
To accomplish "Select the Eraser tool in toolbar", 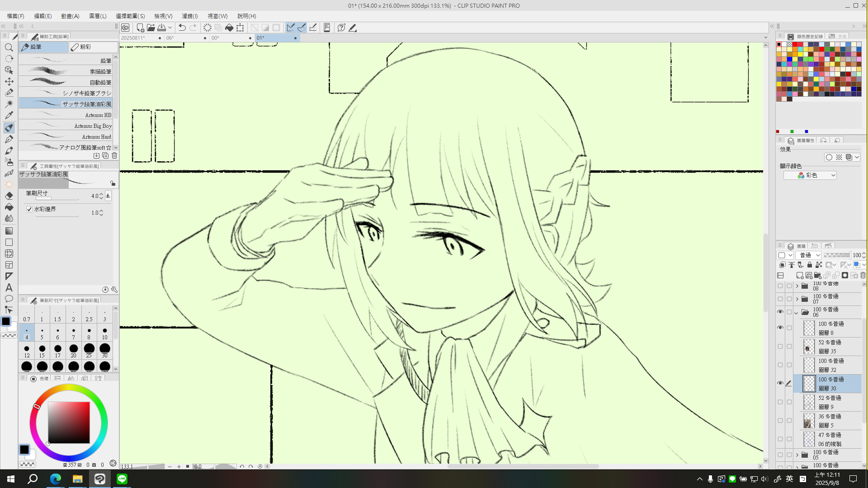I will (x=9, y=196).
